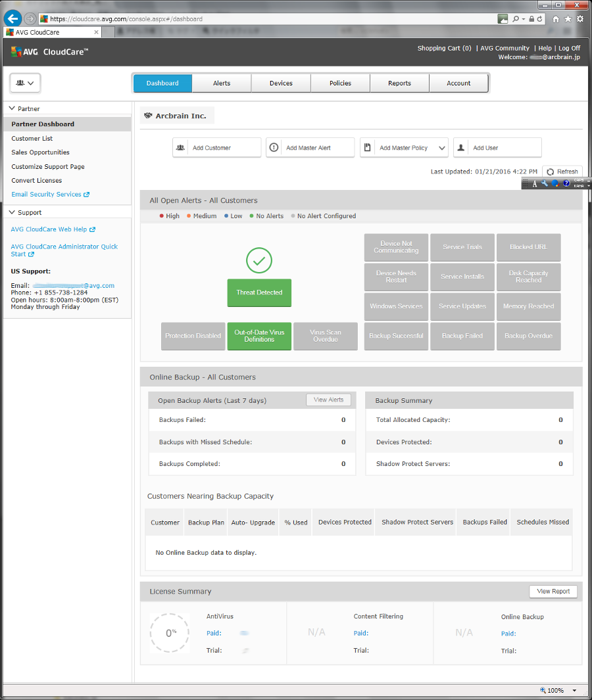Image resolution: width=592 pixels, height=700 pixels.
Task: Click the View Report button
Action: 553,591
